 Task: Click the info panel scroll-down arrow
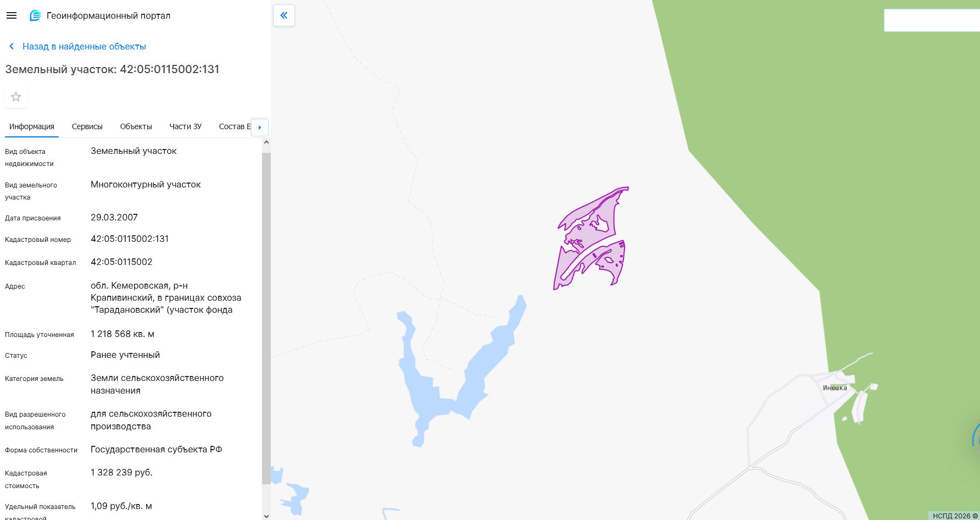(x=266, y=516)
